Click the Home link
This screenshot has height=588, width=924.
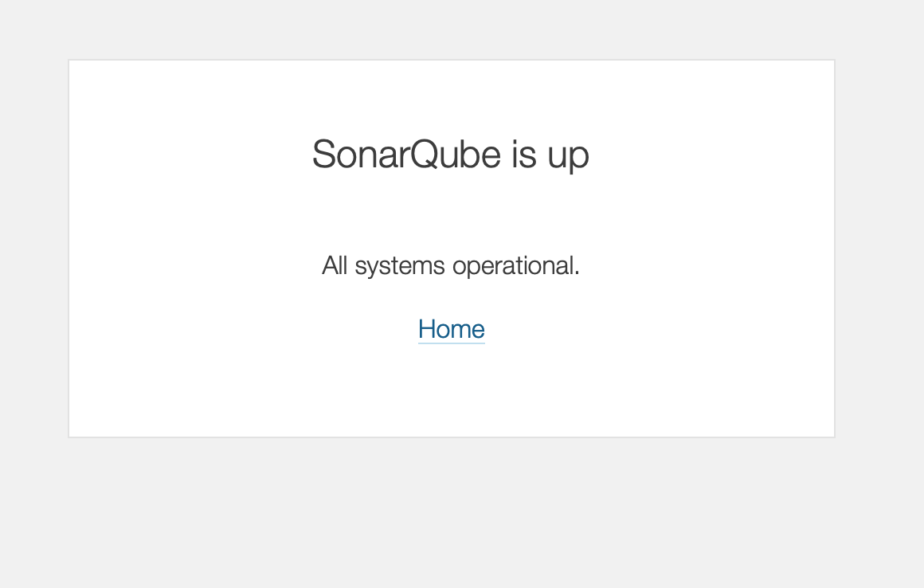click(x=451, y=329)
